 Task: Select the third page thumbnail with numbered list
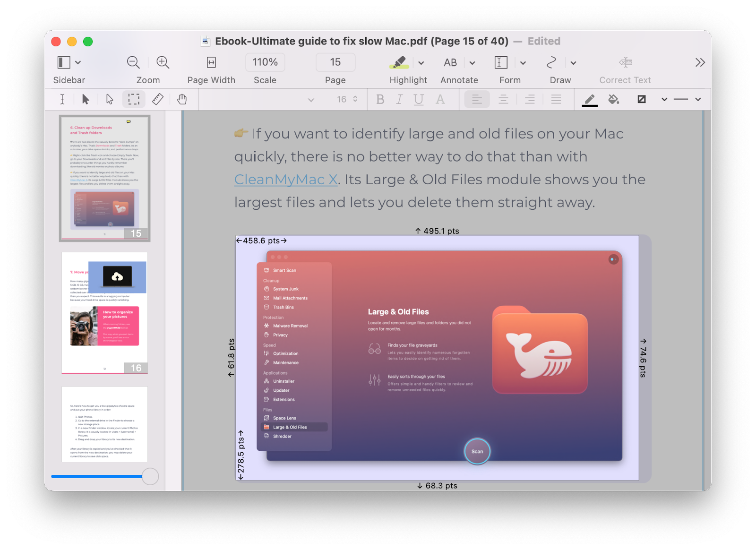tap(105, 424)
